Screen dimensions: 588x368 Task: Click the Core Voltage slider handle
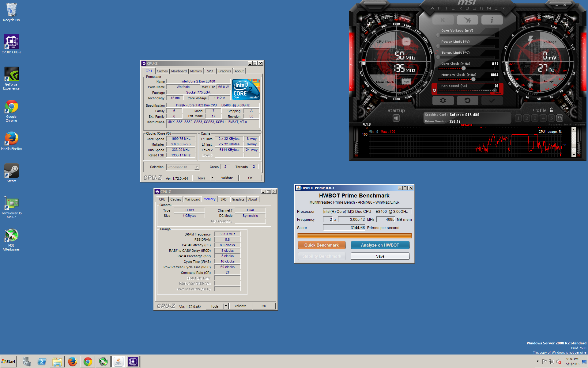[x=439, y=35]
